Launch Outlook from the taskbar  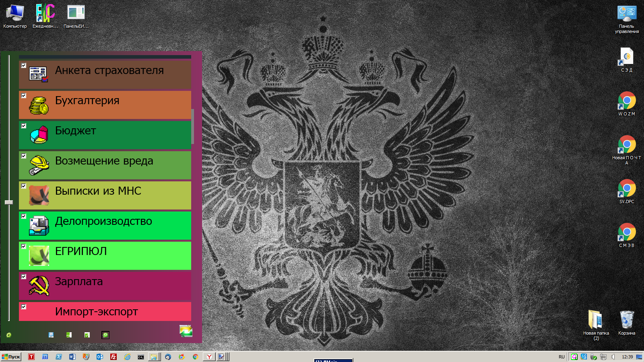[x=100, y=357]
